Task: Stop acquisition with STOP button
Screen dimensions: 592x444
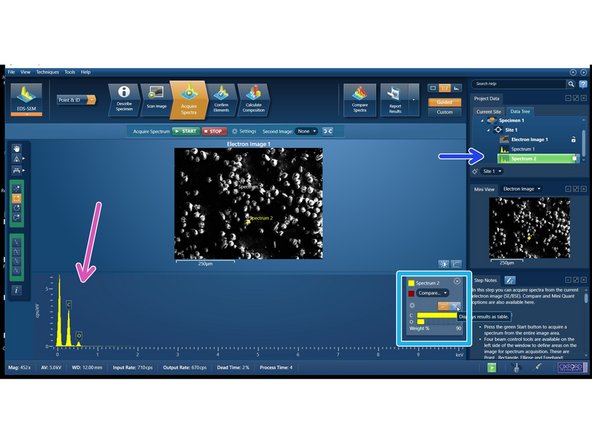Action: click(x=214, y=131)
